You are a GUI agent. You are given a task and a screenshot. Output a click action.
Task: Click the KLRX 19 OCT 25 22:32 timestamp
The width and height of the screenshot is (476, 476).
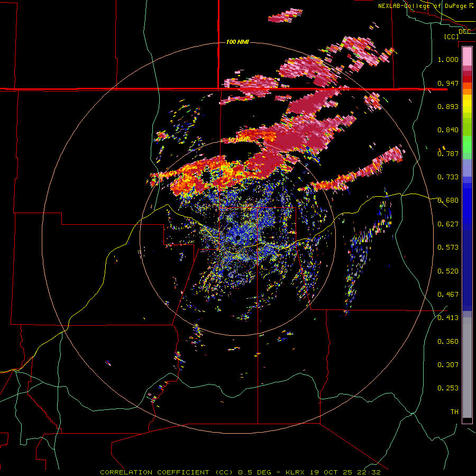[x=333, y=472]
